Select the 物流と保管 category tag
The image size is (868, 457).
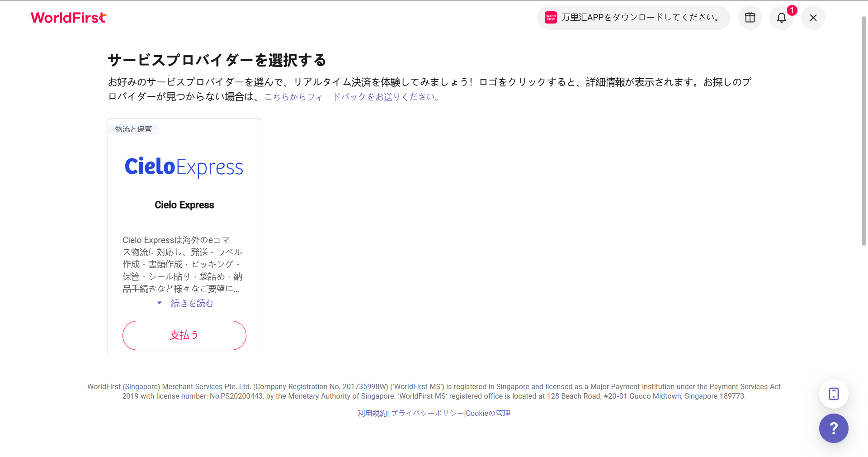pos(133,129)
